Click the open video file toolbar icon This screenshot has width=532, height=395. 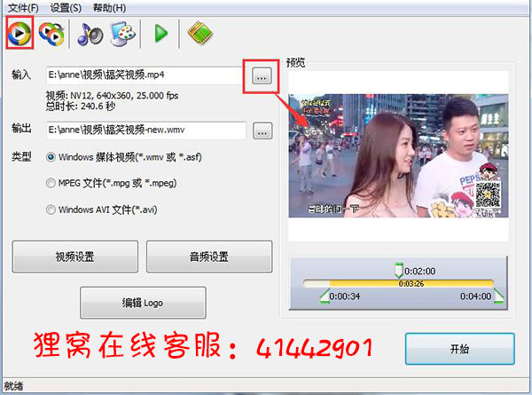[x=20, y=33]
